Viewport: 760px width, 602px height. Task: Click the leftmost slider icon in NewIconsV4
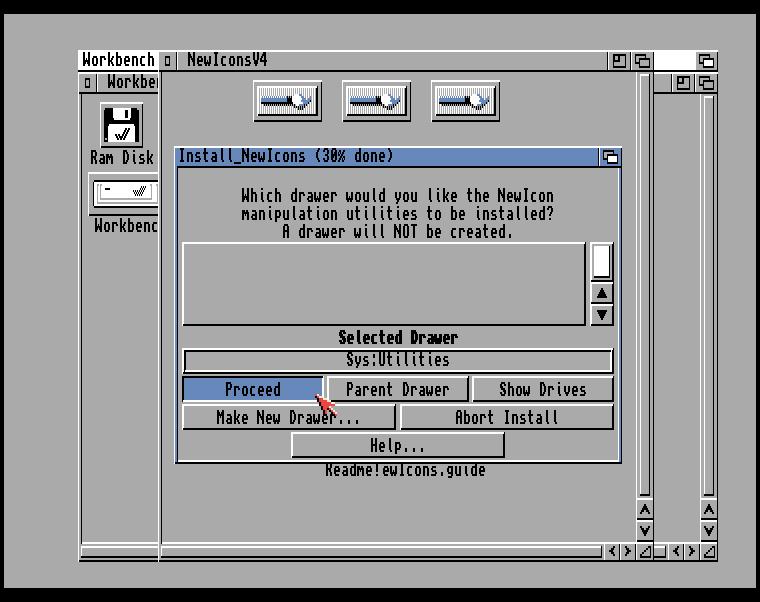pyautogui.click(x=287, y=101)
